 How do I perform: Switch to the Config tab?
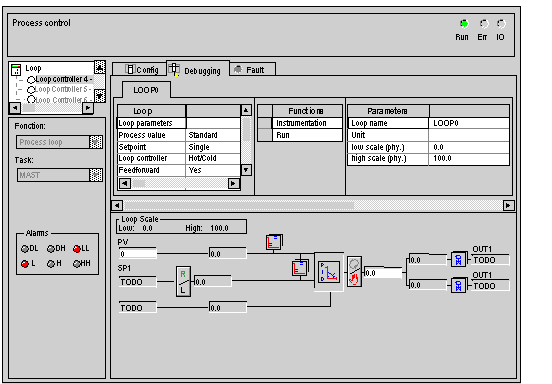[142, 69]
